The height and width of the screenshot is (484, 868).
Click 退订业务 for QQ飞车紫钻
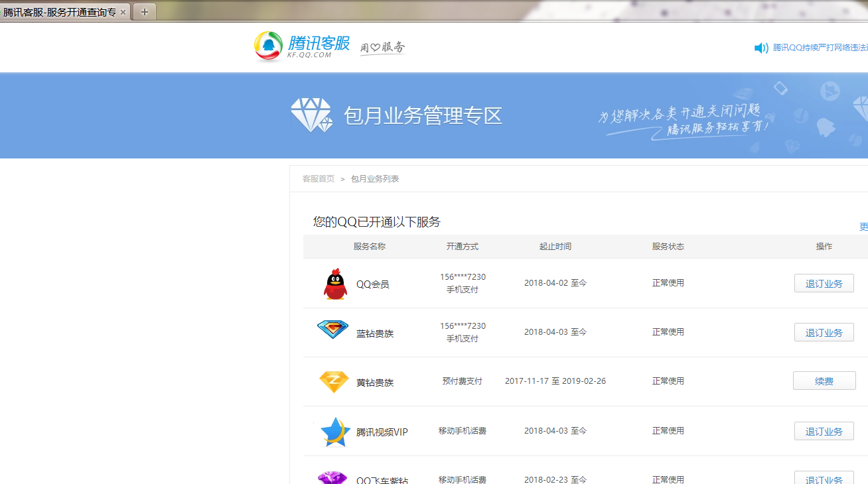[824, 478]
